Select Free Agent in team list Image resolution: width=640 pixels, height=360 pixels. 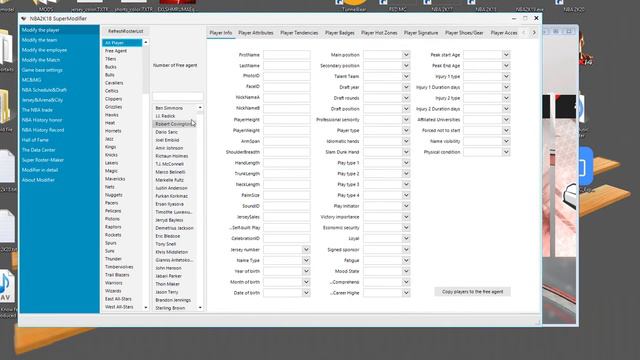tap(116, 51)
